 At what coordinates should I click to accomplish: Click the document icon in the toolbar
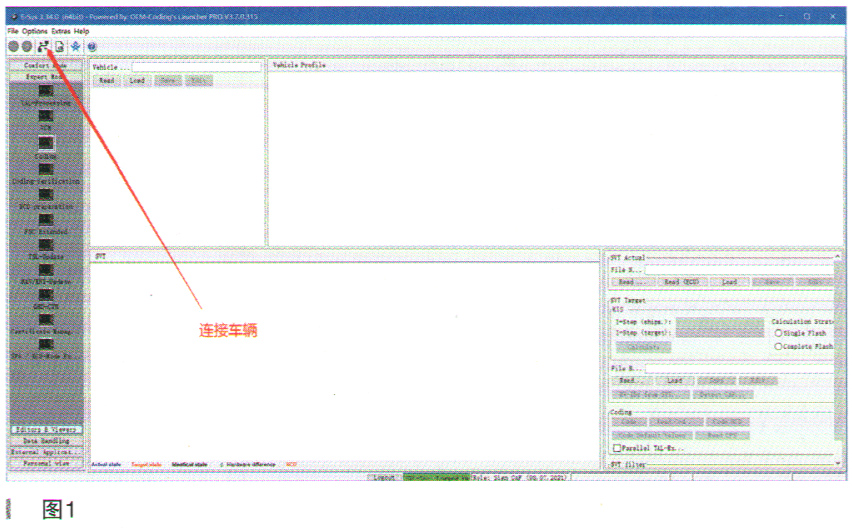(59, 46)
